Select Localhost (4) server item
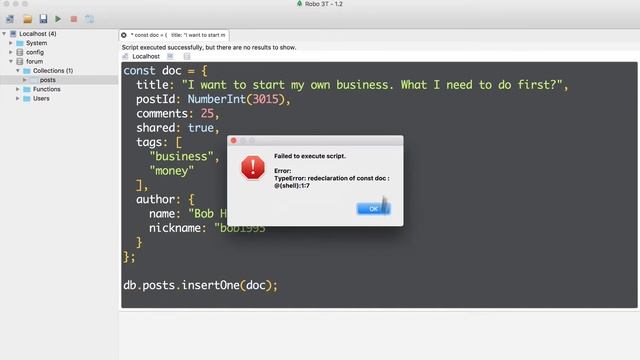Image resolution: width=640 pixels, height=360 pixels. [x=38, y=33]
